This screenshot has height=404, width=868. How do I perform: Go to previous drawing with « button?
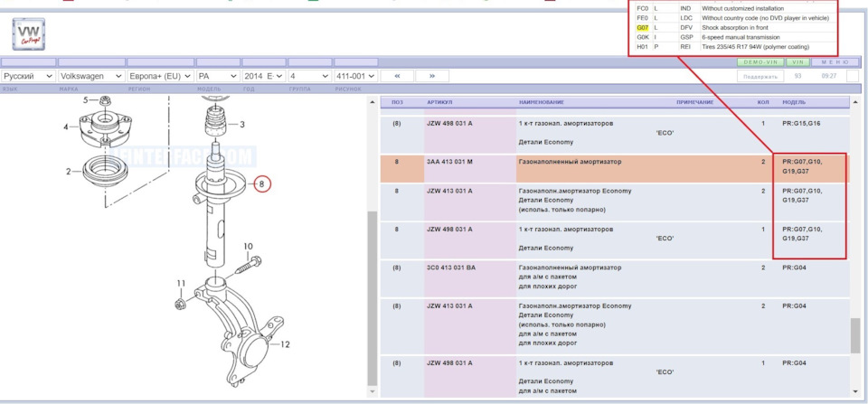point(397,77)
